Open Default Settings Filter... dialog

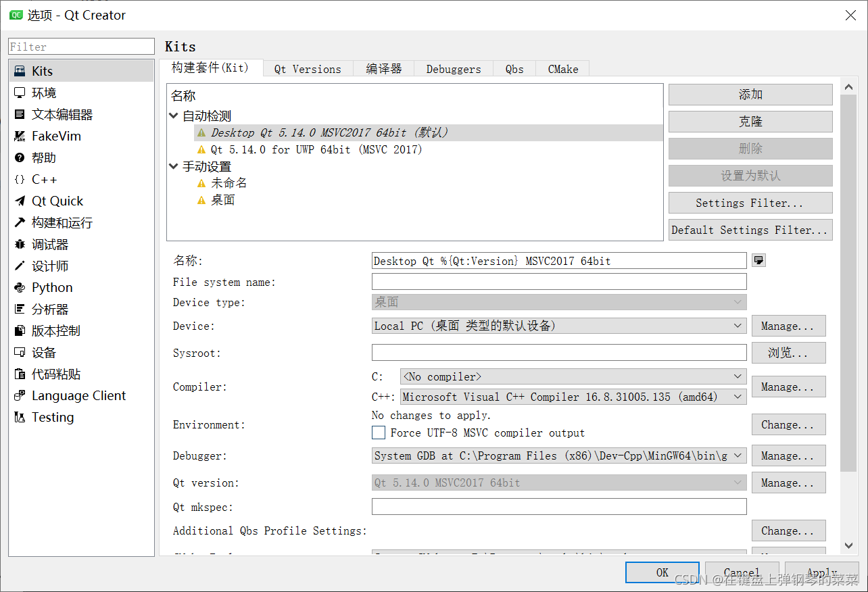click(750, 230)
